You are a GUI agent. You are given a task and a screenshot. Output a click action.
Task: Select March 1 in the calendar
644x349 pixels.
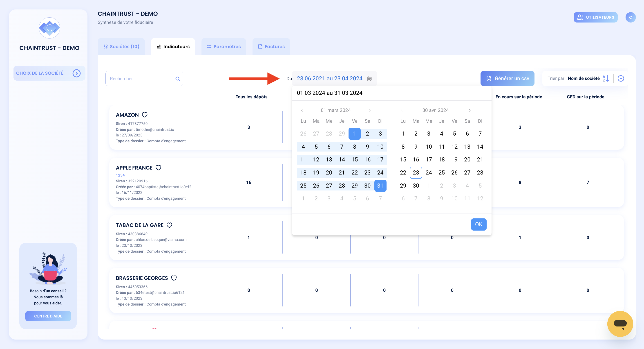[354, 134]
